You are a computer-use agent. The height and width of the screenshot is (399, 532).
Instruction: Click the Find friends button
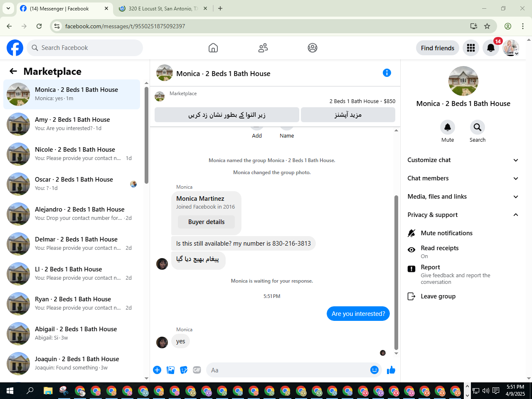438,48
